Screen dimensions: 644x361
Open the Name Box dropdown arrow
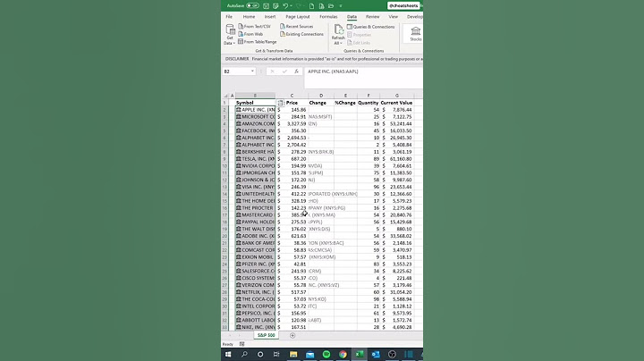coord(252,71)
